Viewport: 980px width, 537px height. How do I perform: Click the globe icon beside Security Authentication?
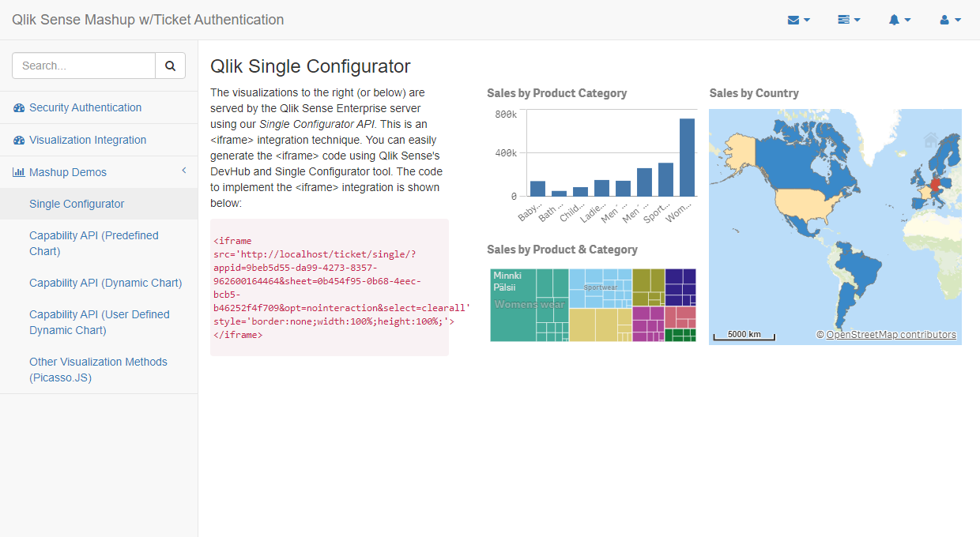(x=17, y=107)
